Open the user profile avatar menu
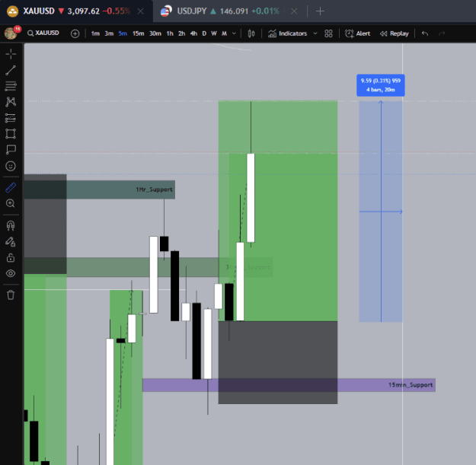This screenshot has width=476, height=465. click(11, 33)
